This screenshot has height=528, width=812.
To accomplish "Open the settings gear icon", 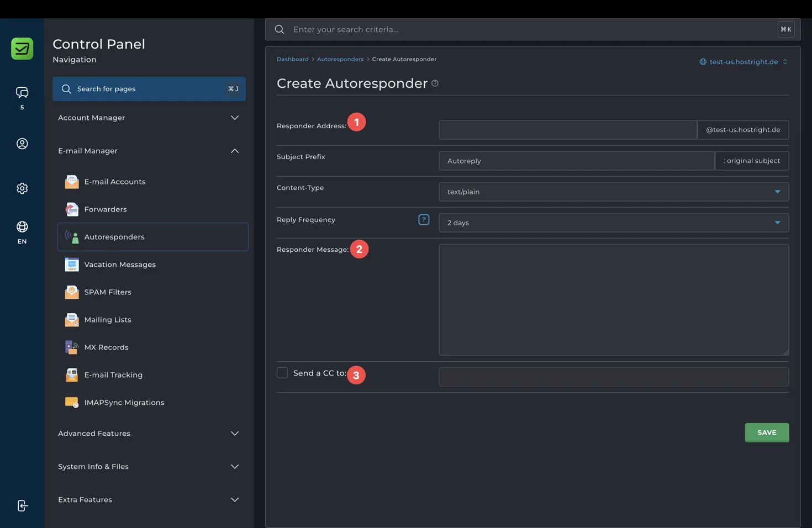I will (22, 188).
